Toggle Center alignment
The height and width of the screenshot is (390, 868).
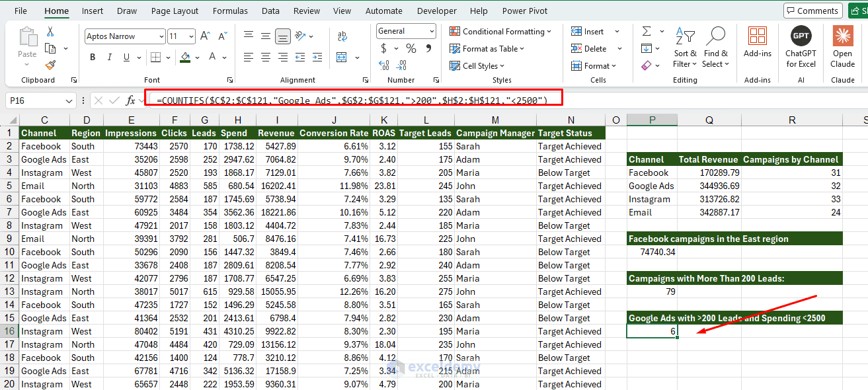pos(265,58)
